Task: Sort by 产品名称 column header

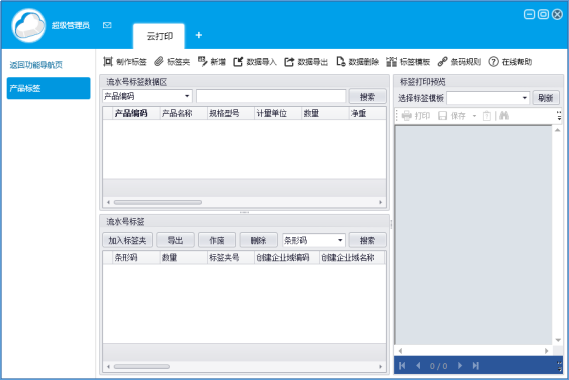Action: click(184, 113)
